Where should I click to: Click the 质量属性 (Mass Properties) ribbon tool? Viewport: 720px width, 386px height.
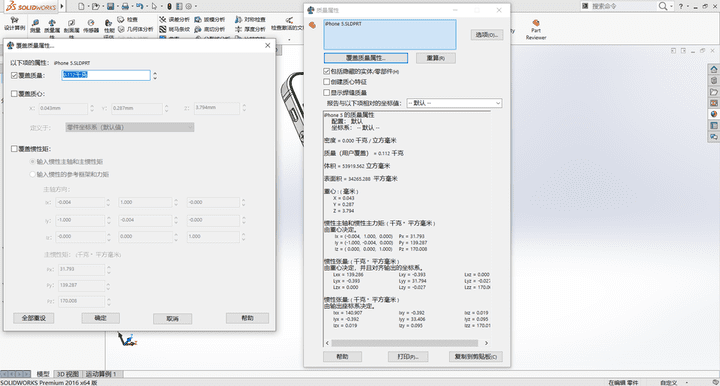pyautogui.click(x=52, y=28)
